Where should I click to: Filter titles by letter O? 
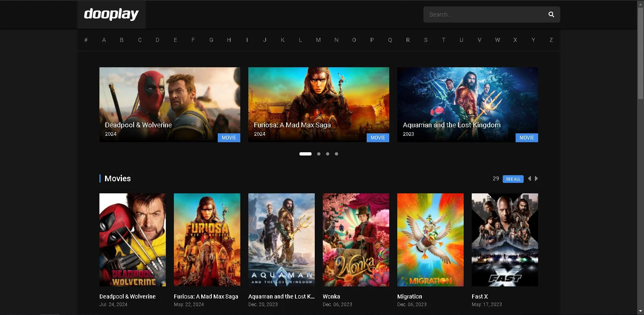tap(354, 40)
